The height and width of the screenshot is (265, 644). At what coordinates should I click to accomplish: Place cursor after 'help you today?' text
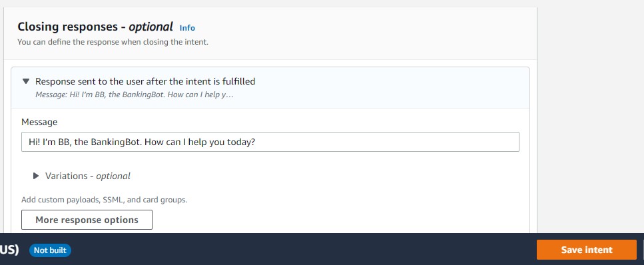click(256, 142)
